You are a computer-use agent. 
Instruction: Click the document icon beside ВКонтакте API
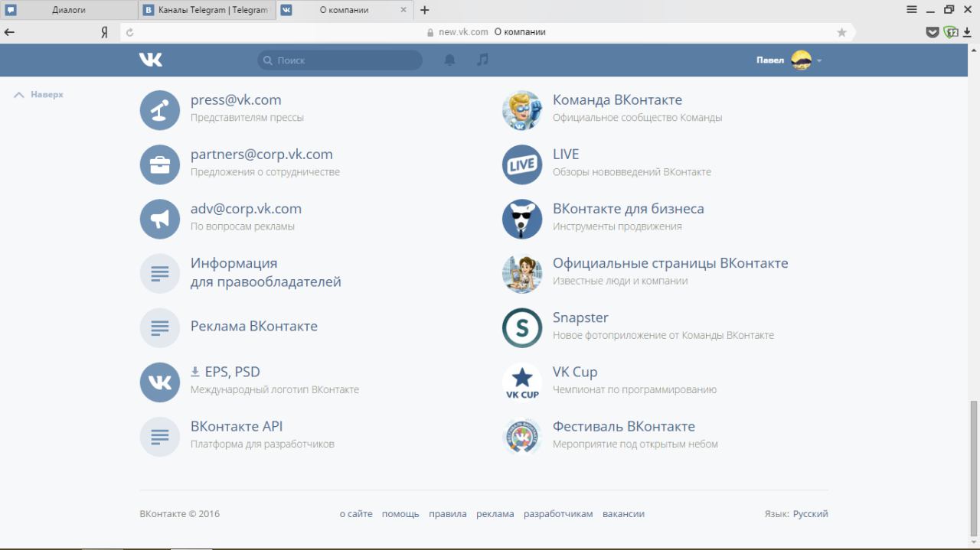(159, 436)
